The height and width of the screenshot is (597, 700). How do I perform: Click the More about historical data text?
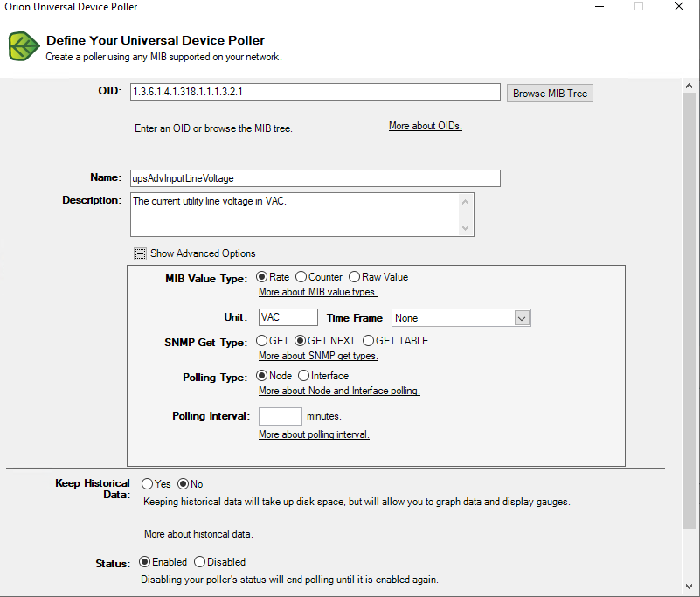point(198,534)
